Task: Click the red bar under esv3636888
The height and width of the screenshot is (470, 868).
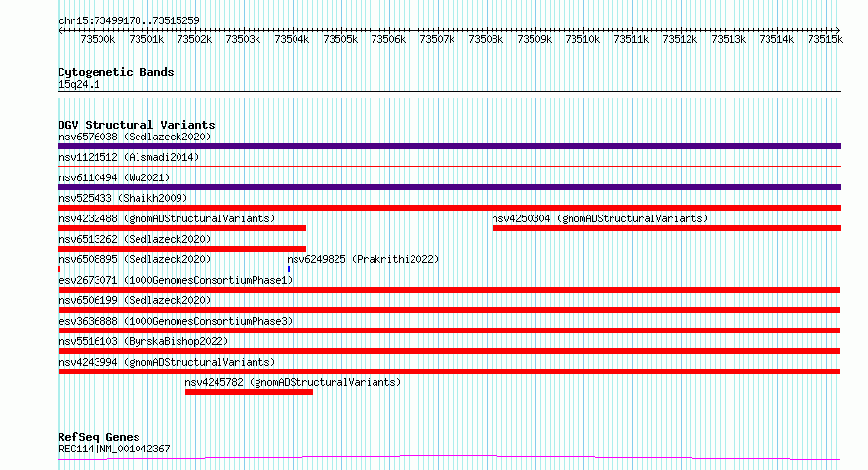Action: pos(449,331)
